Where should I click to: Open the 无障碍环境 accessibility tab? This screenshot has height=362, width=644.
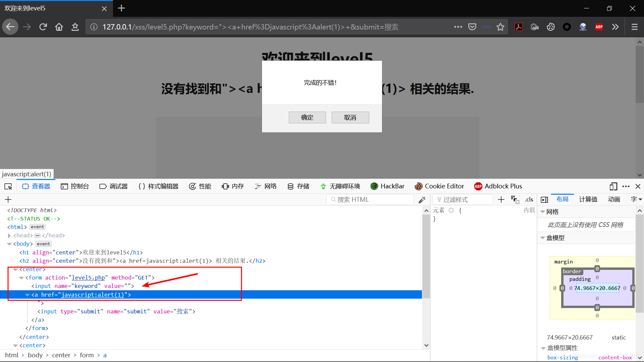(x=340, y=186)
